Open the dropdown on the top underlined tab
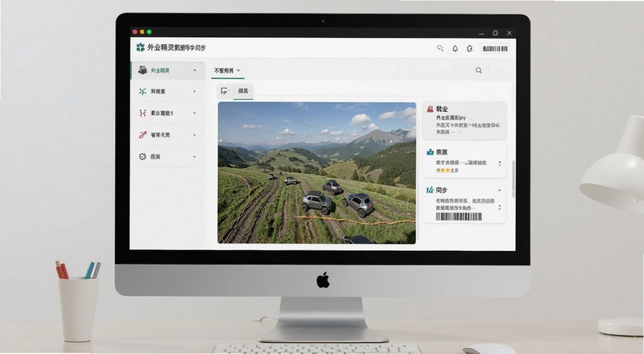This screenshot has height=354, width=644. click(x=238, y=70)
